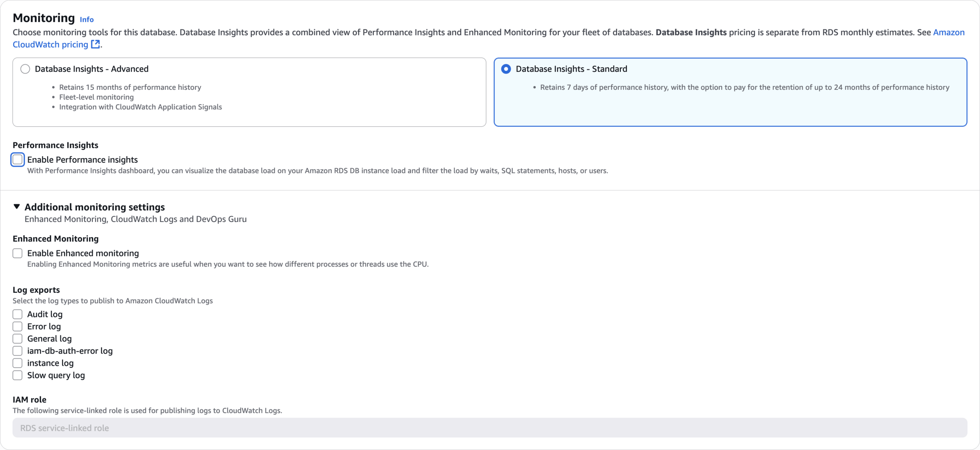This screenshot has height=450, width=980.
Task: Check the Slow query log option
Action: click(18, 375)
